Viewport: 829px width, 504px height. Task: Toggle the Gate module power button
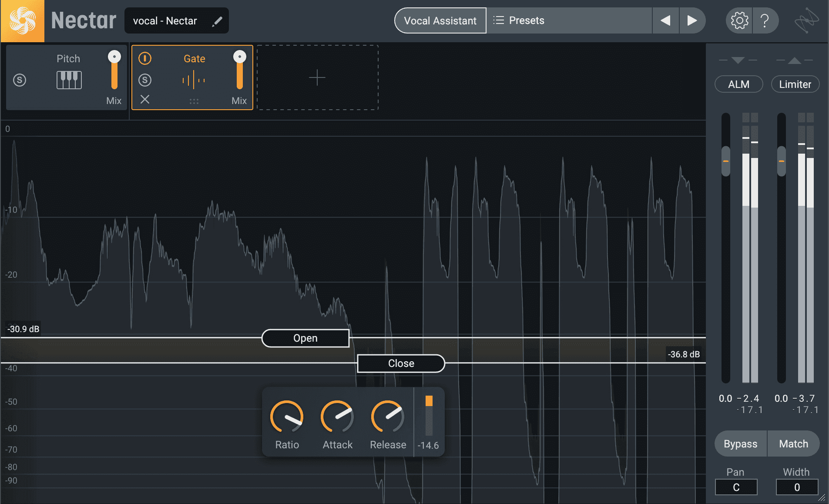click(145, 58)
